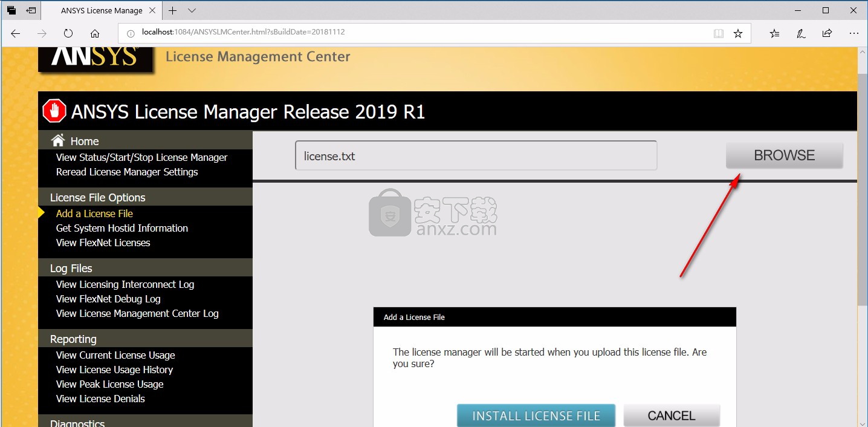Click the Log Files section header
Viewport: 868px width, 427px height.
point(145,268)
